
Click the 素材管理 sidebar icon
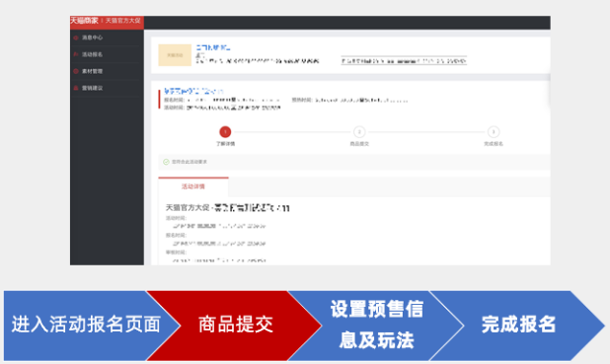pos(76,71)
